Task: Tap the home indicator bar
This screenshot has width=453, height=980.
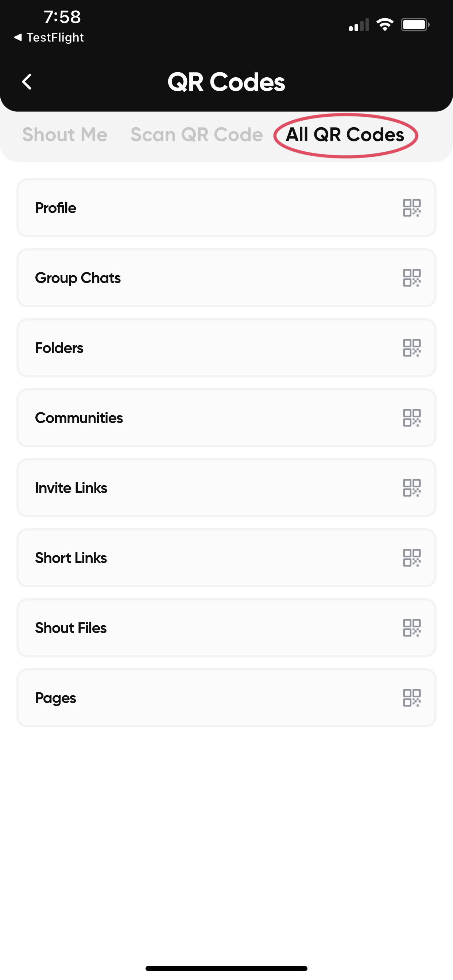Action: pos(226,968)
